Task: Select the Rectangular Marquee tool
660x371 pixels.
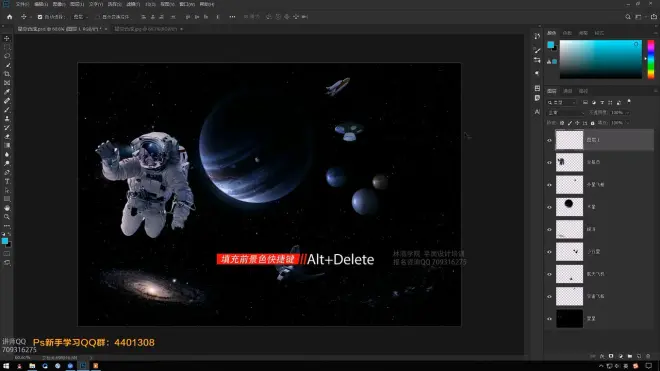Action: (7, 47)
